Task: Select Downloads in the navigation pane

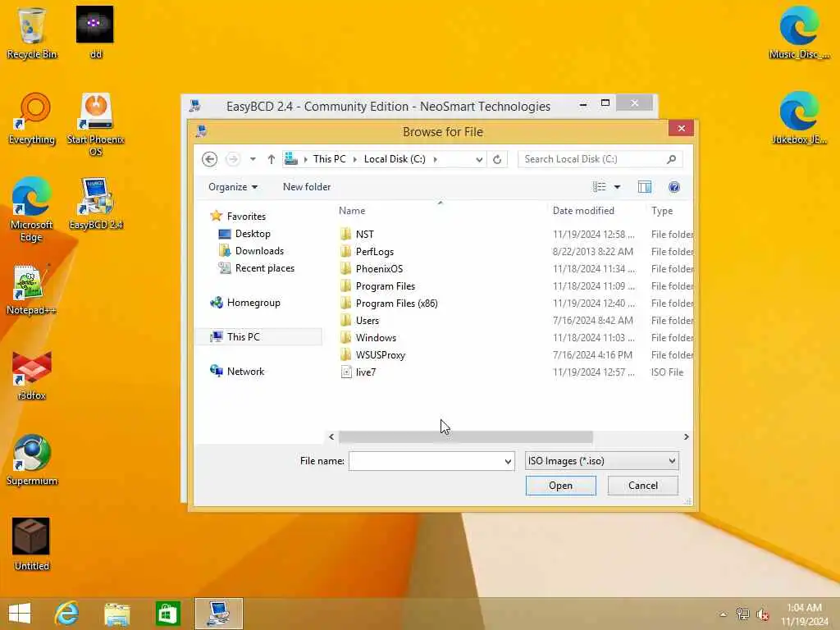Action: pos(251,251)
